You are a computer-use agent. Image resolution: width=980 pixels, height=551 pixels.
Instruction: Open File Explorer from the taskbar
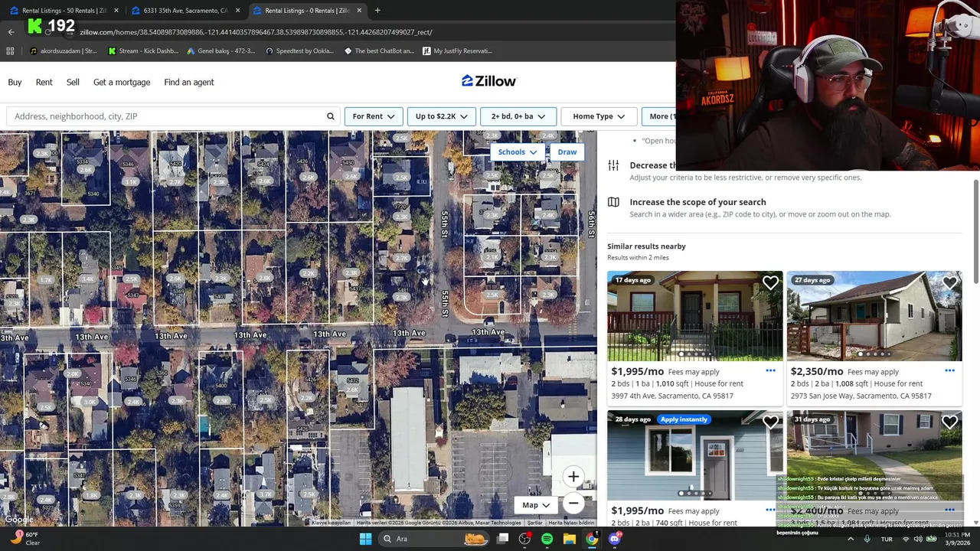click(x=570, y=539)
